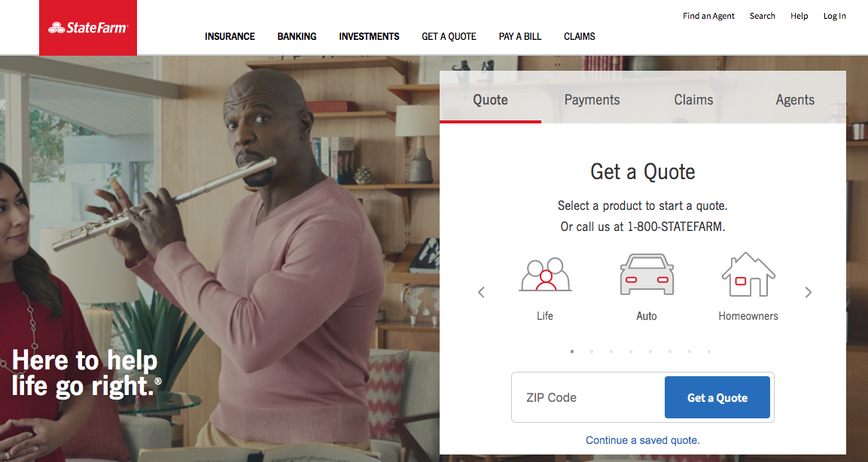This screenshot has width=868, height=462.
Task: Choose the Auto car icon
Action: click(647, 275)
